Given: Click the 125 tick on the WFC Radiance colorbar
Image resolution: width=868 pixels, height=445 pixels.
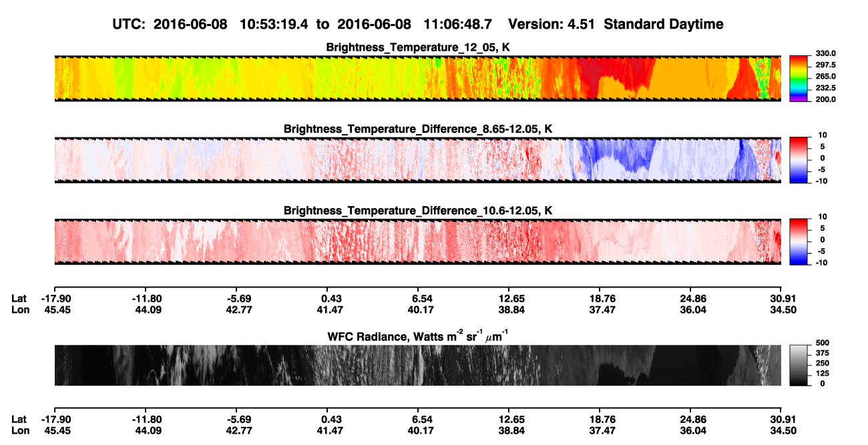Looking at the screenshot, I should point(821,373).
